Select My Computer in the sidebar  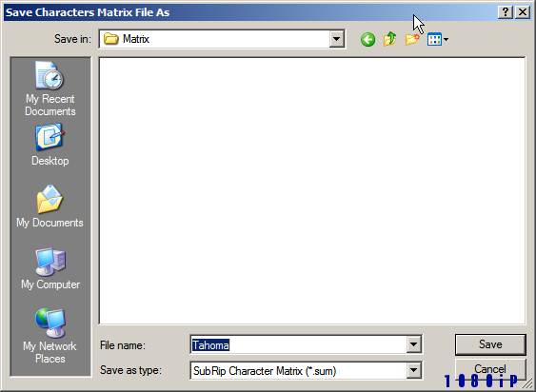click(x=50, y=268)
